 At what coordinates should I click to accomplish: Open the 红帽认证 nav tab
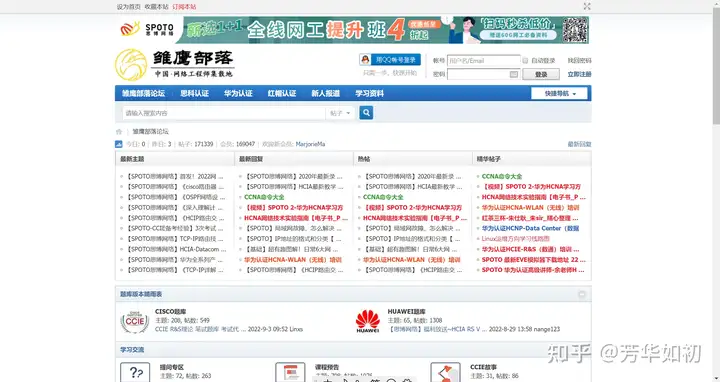point(281,93)
